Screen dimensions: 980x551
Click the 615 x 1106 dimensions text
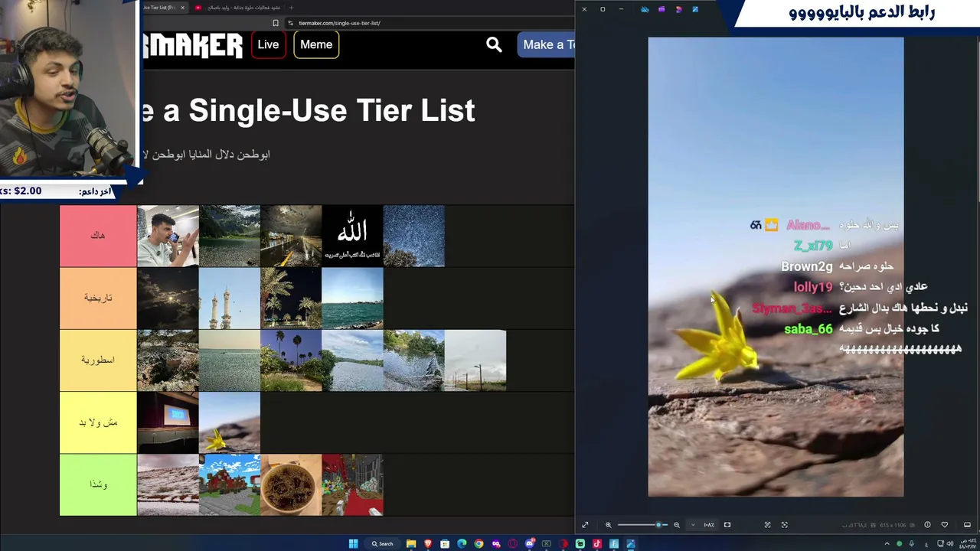(x=891, y=525)
